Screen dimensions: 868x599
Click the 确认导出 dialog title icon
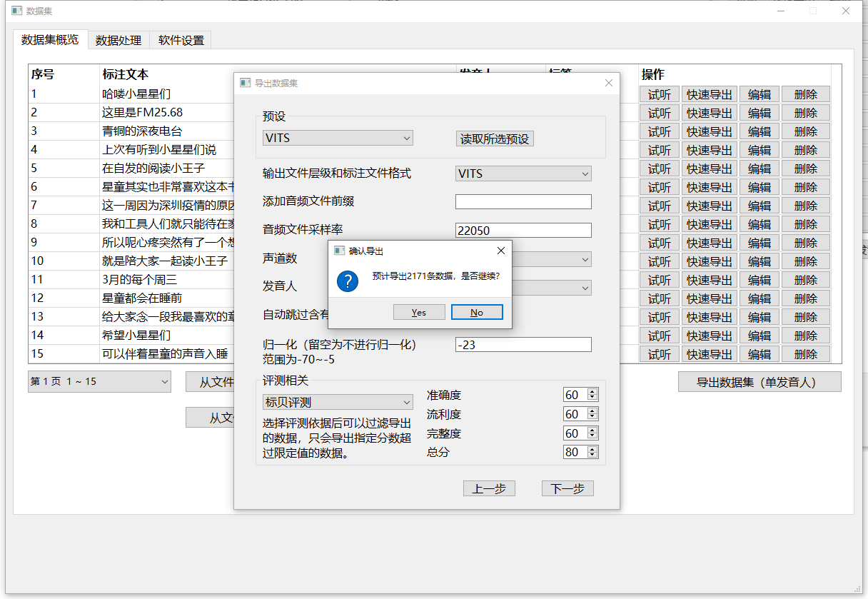[339, 251]
